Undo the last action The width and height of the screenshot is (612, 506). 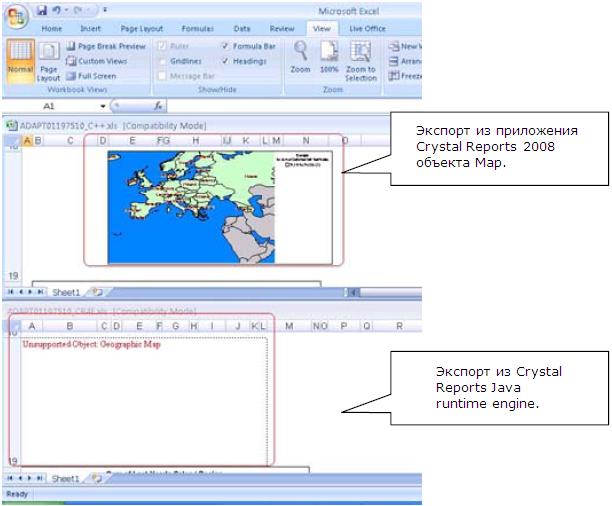pos(57,10)
